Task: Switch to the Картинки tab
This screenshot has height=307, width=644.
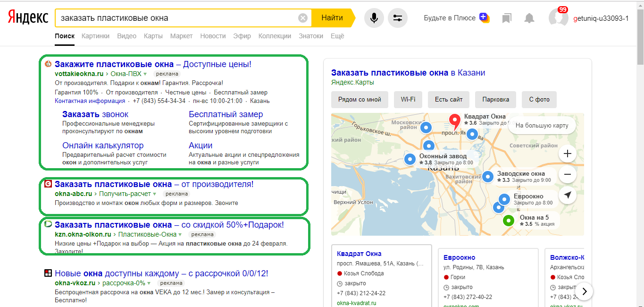Action: click(95, 36)
